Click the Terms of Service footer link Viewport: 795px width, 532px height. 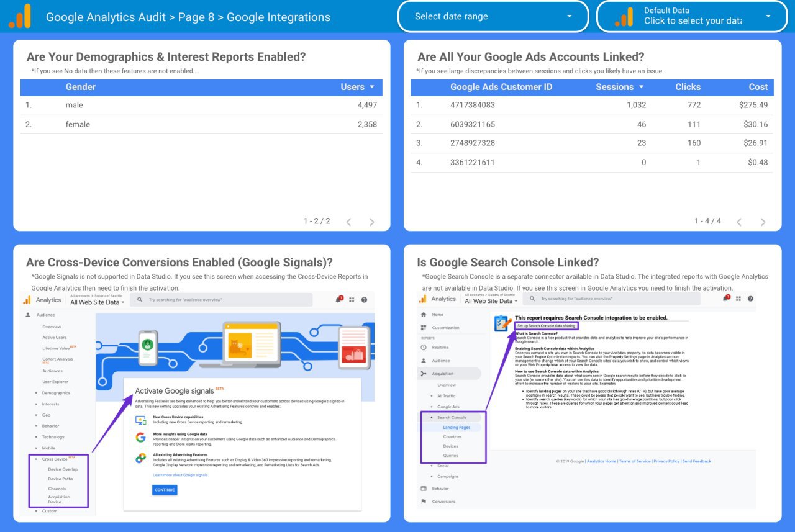point(635,461)
